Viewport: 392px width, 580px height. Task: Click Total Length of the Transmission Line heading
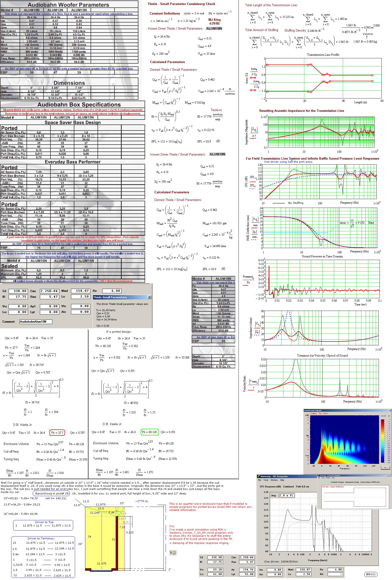point(271,5)
